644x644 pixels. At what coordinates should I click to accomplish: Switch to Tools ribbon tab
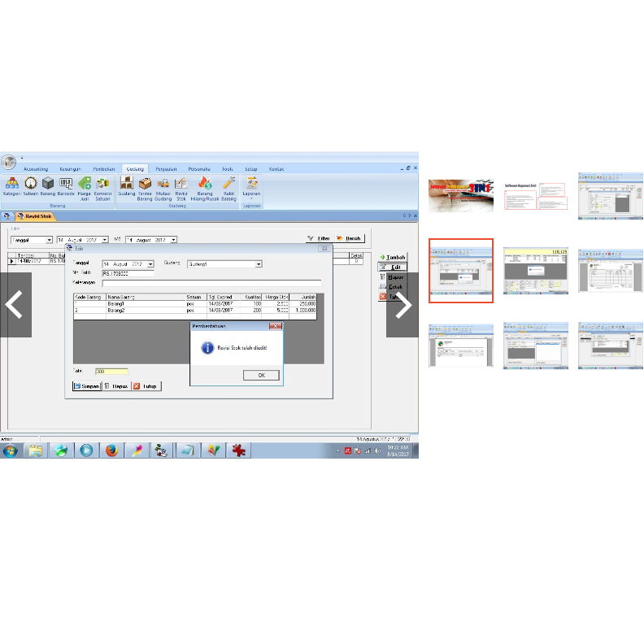click(x=228, y=169)
